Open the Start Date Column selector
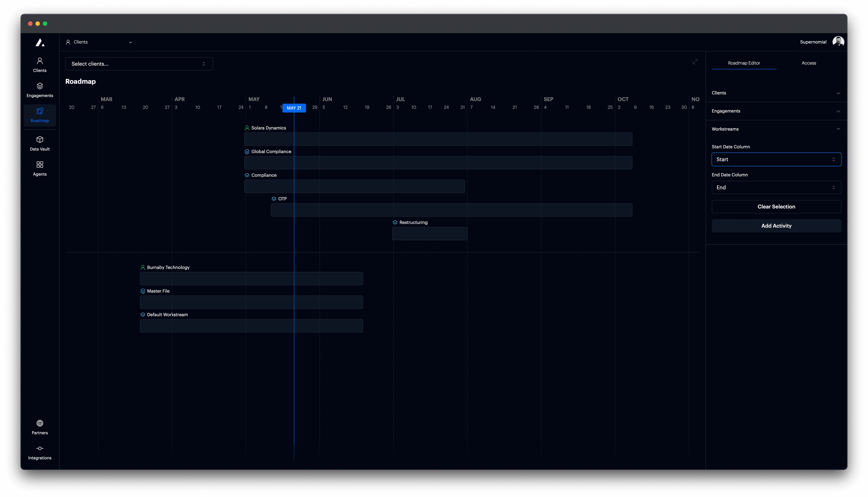Viewport: 868px width, 497px height. tap(776, 159)
